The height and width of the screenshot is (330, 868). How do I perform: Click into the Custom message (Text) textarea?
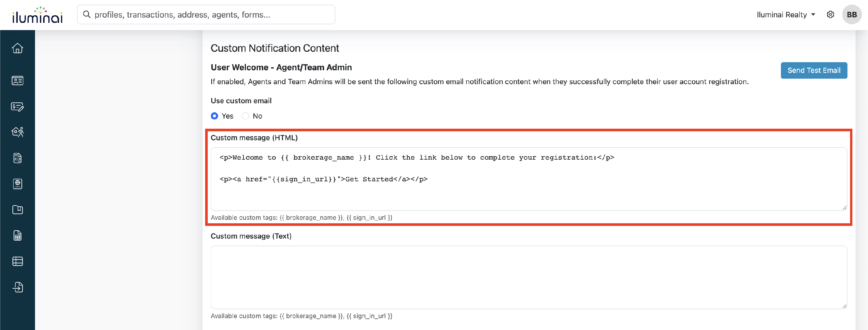(529, 277)
